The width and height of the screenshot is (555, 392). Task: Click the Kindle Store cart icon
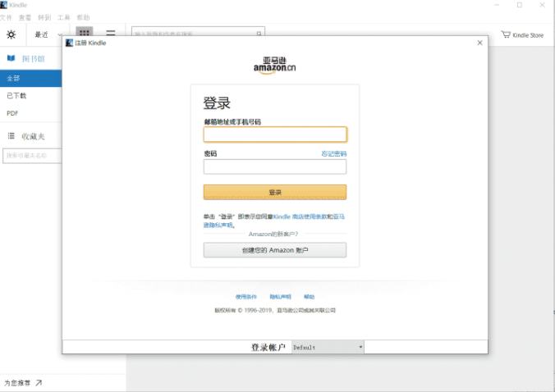tap(506, 34)
